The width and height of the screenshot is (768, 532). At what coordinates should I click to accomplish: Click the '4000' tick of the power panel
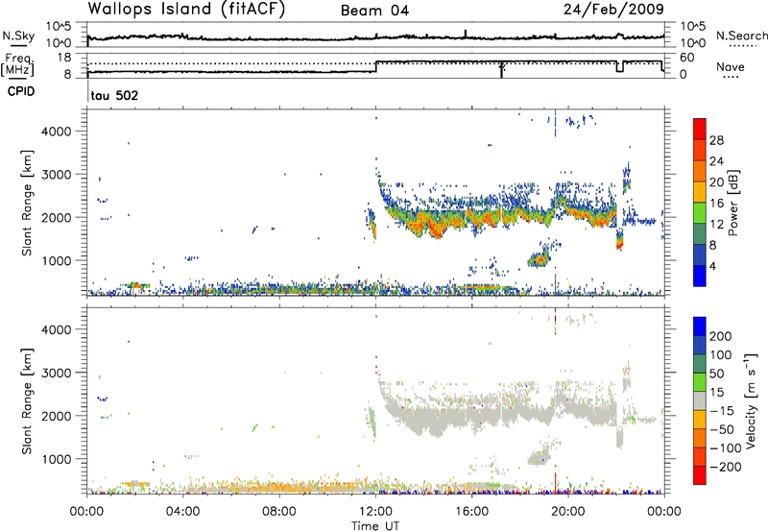[56, 132]
